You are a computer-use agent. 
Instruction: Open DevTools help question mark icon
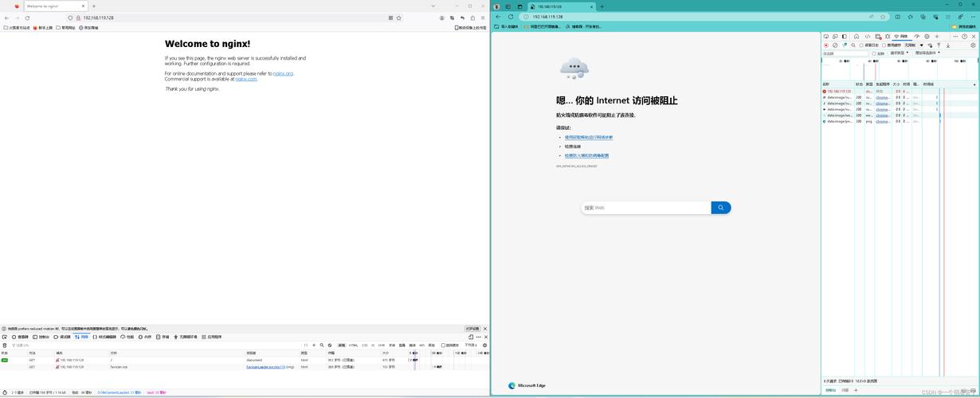tap(965, 37)
